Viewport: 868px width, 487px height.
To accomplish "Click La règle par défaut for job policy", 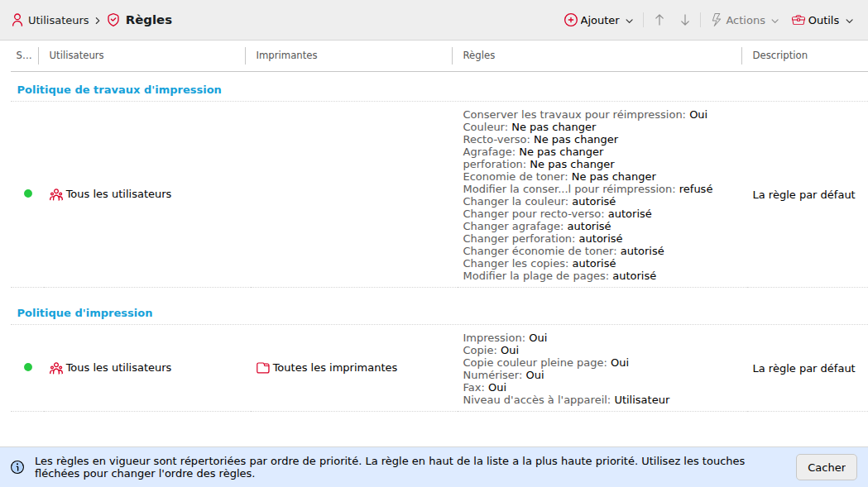I will pyautogui.click(x=803, y=195).
